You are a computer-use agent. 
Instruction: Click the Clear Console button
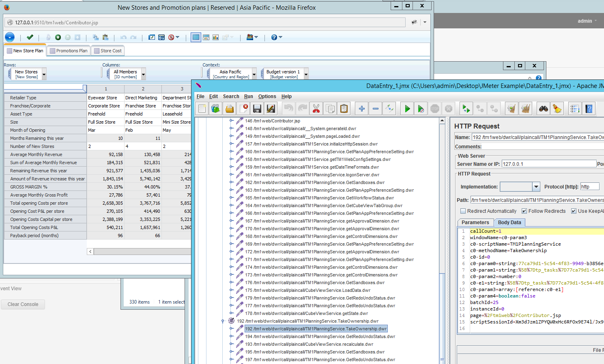click(23, 304)
